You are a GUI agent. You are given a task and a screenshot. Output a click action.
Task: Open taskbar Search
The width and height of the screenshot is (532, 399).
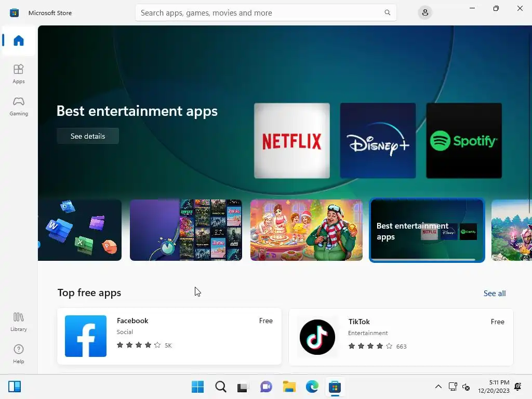[x=220, y=387]
